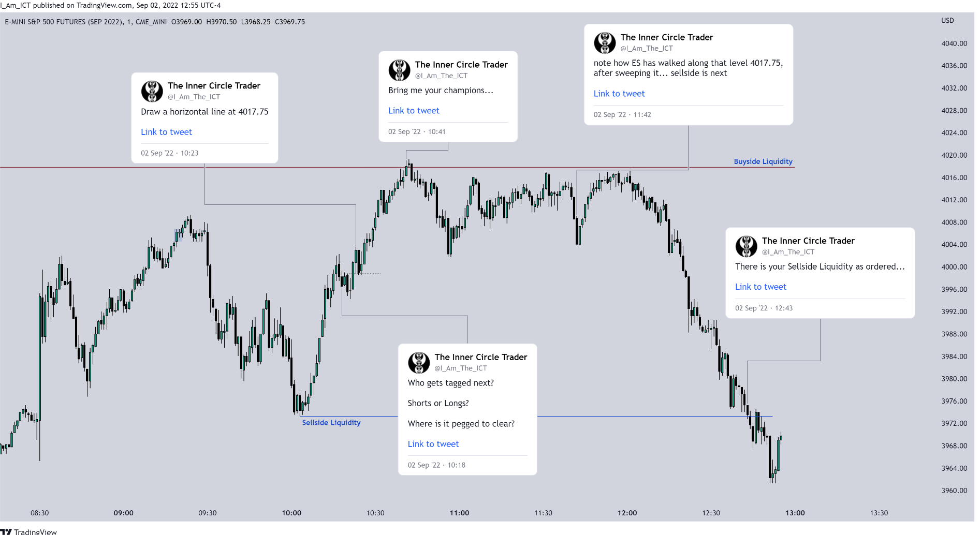Click the 10:00 marker on the time axis
This screenshot has width=980, height=535.
click(291, 513)
